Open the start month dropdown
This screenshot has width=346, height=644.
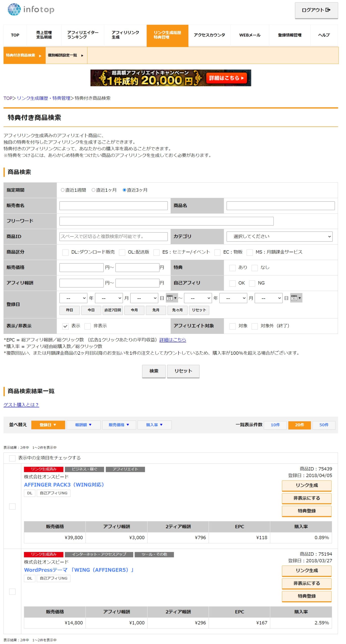109,298
